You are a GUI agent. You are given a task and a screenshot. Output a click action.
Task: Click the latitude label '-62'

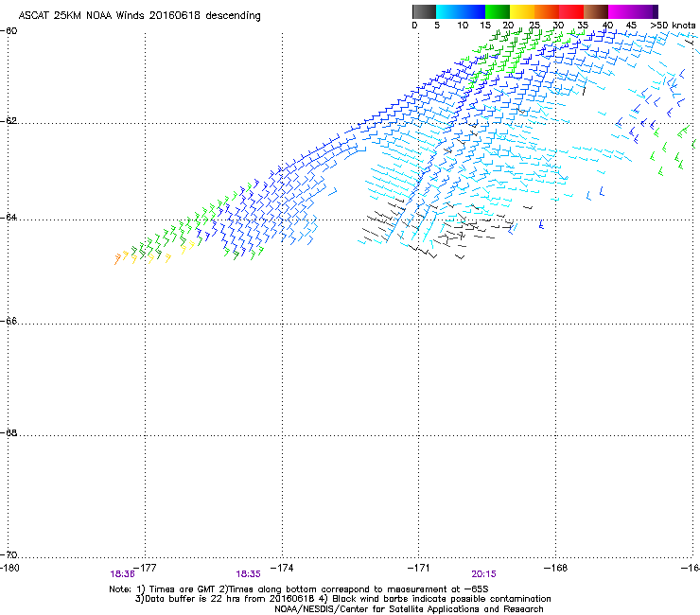click(9, 121)
